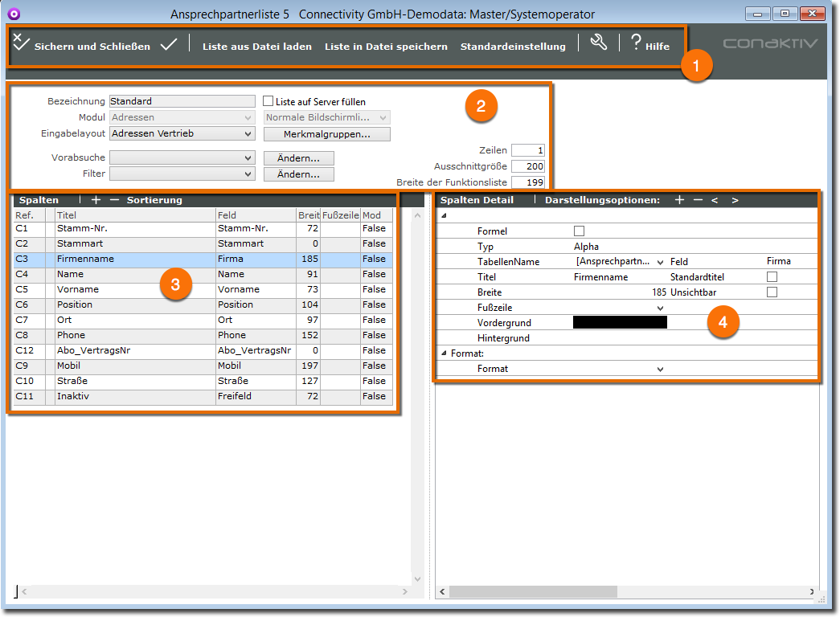This screenshot has height=617, width=840.
Task: Click the black Vordergrund color swatch
Action: click(620, 323)
